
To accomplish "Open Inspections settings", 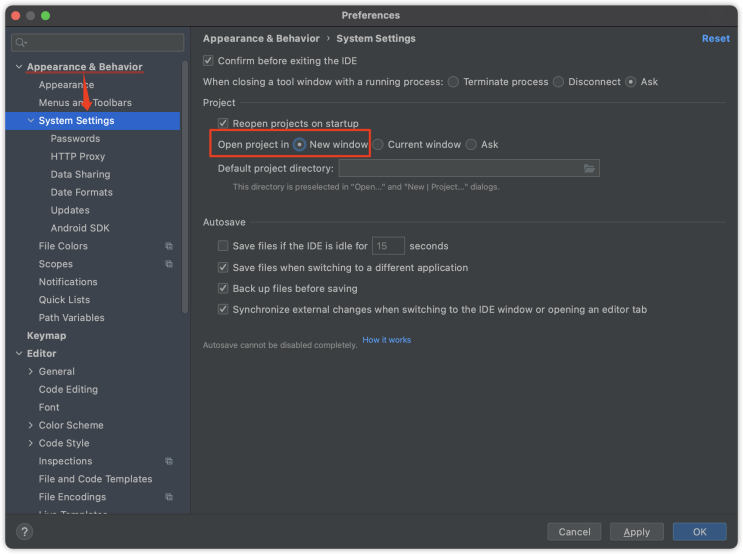I will (x=65, y=461).
